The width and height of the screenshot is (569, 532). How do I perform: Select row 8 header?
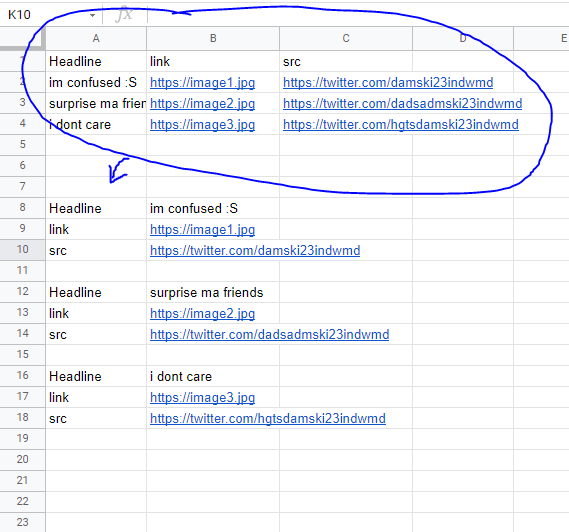coord(22,207)
